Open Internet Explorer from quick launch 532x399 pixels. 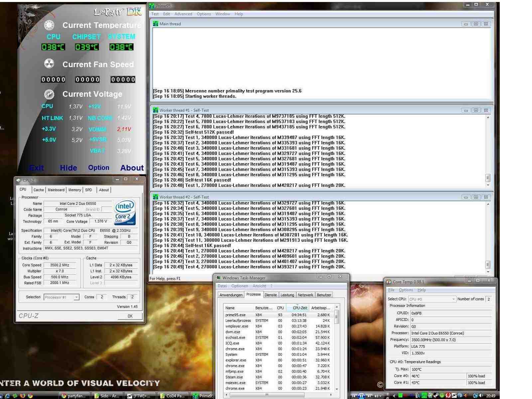click(x=7, y=396)
